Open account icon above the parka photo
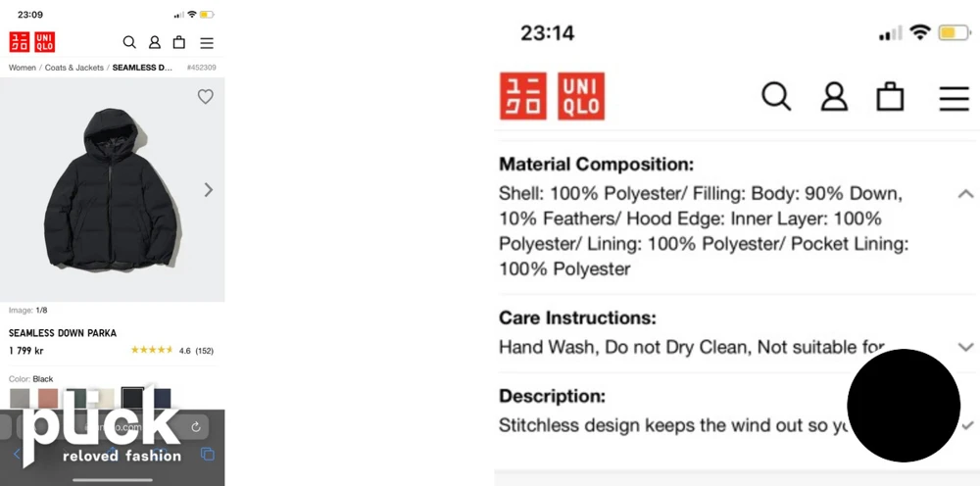The image size is (980, 486). click(155, 42)
